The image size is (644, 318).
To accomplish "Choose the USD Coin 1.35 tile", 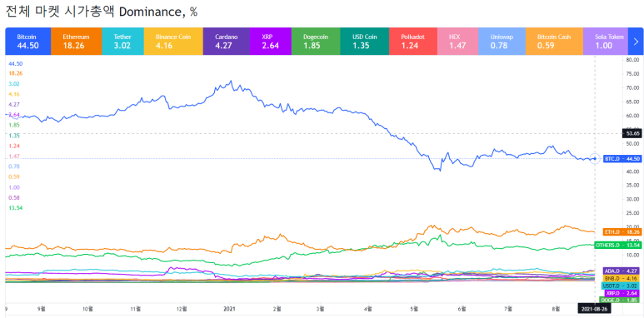I will [x=364, y=42].
